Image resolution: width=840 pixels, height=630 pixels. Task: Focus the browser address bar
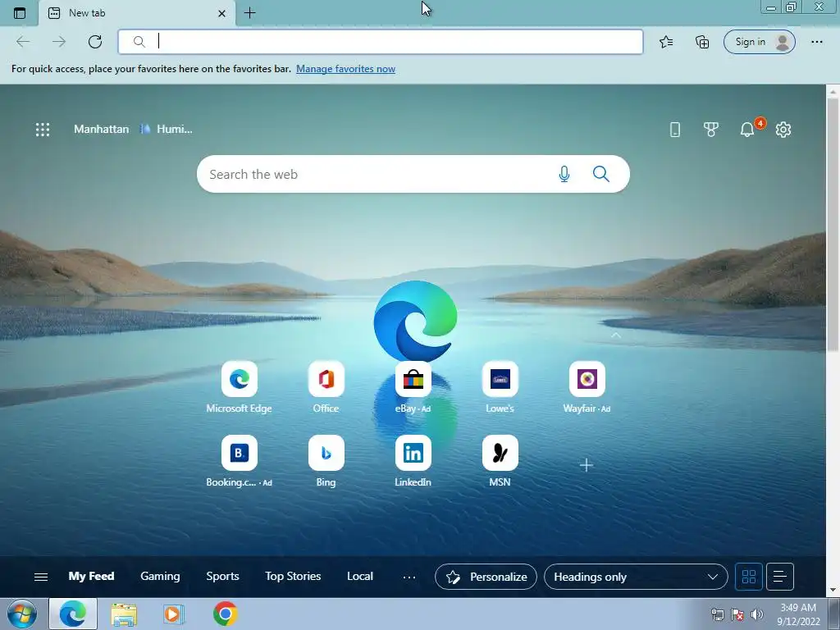pyautogui.click(x=381, y=42)
